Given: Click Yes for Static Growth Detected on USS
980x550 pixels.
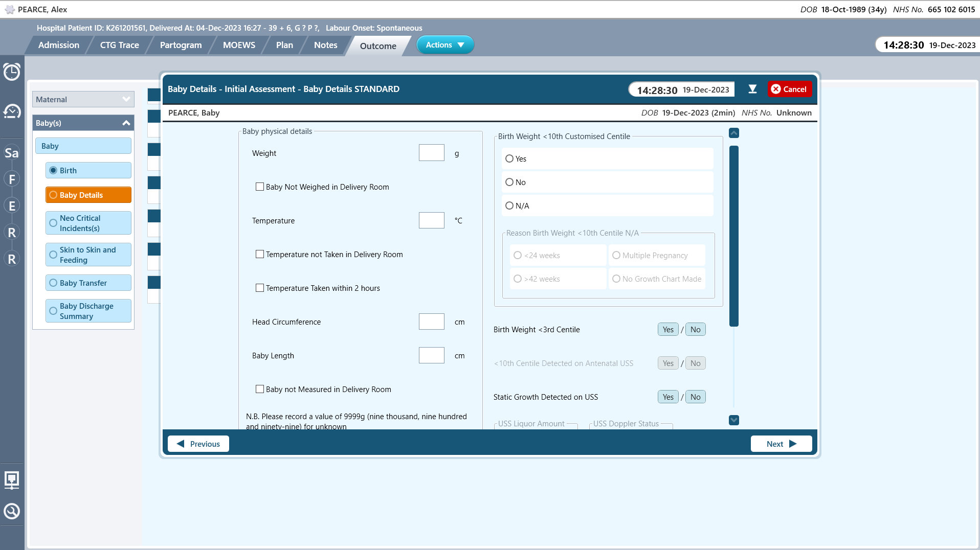Looking at the screenshot, I should coord(668,397).
